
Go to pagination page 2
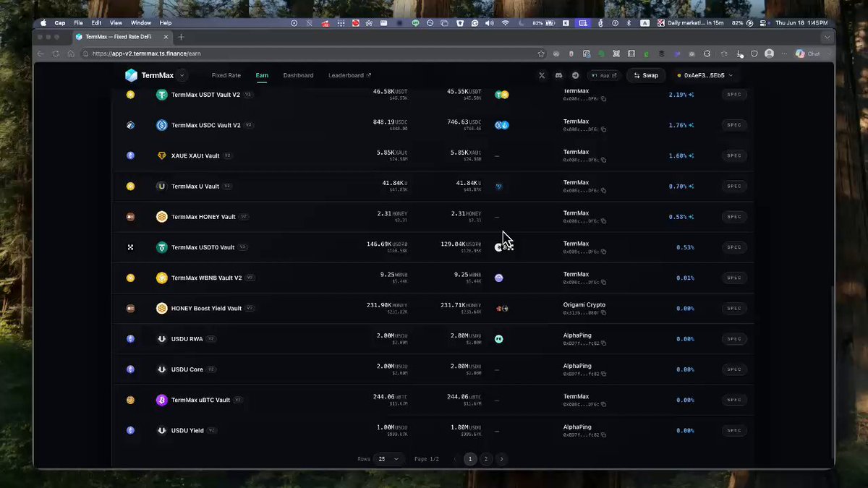coord(486,459)
